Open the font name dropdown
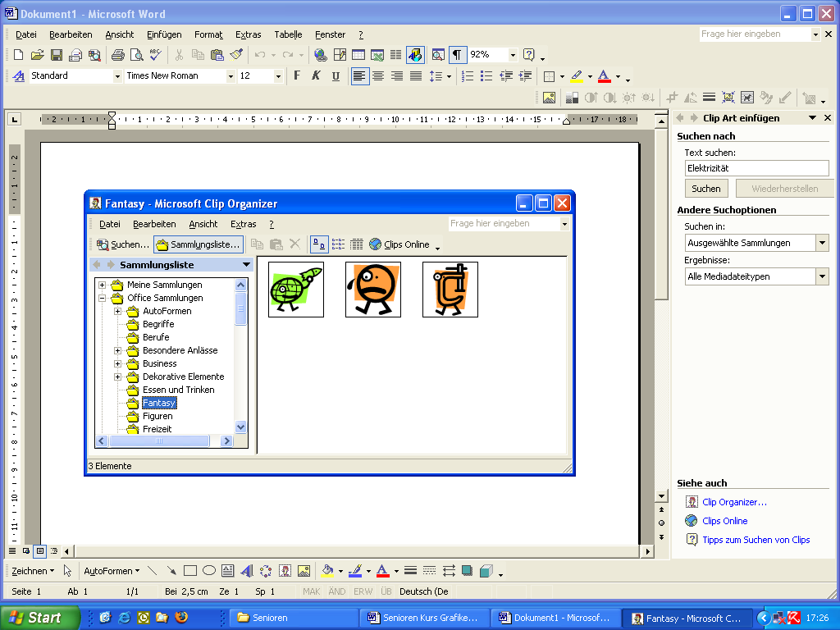 pos(230,76)
